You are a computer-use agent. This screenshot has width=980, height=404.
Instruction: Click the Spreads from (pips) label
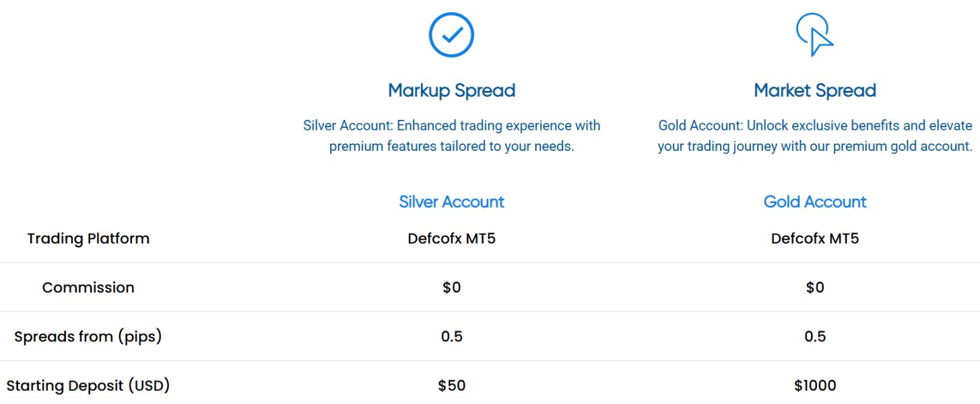point(88,337)
